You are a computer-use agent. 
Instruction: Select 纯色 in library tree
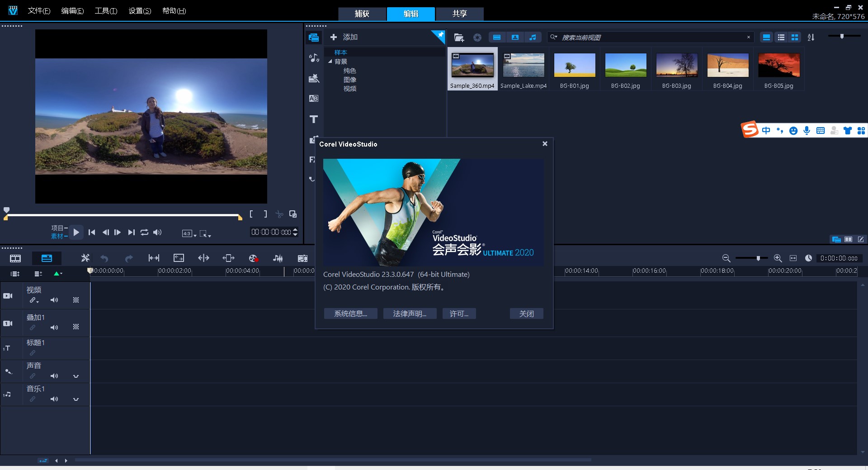pos(350,71)
